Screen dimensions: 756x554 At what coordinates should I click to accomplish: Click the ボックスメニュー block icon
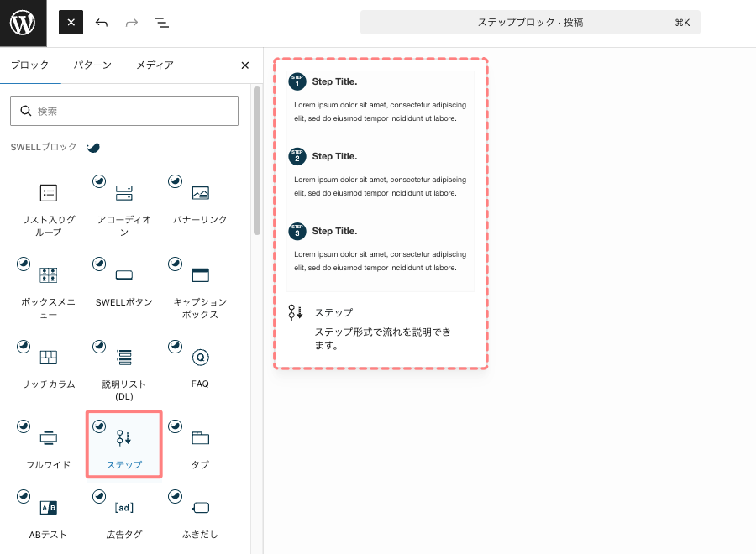(x=48, y=274)
